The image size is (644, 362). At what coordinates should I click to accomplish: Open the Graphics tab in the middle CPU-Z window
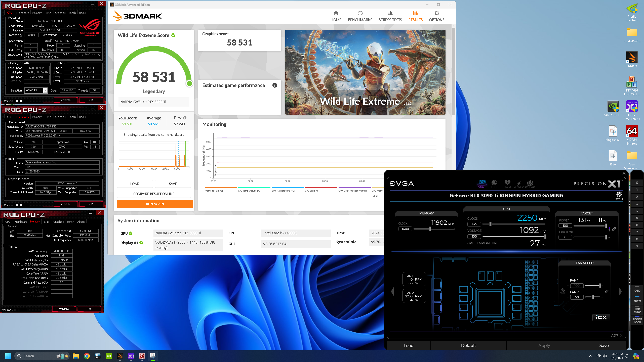[60, 117]
